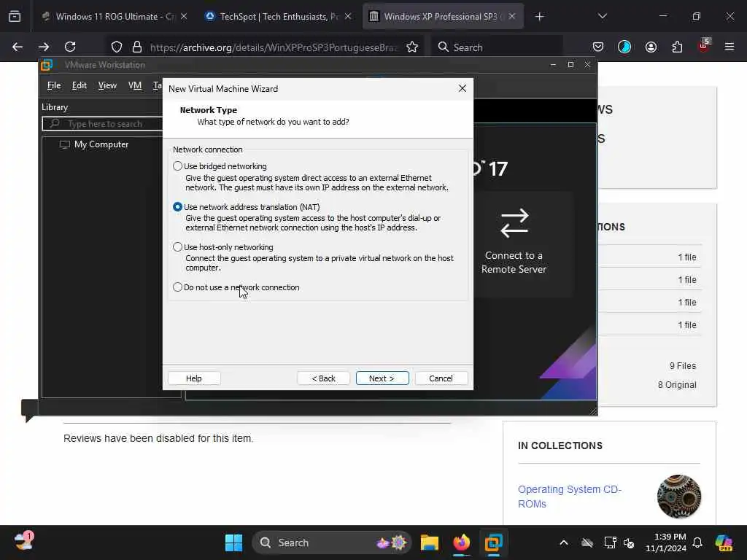Click the network display tray icon
747x560 pixels.
point(610,542)
